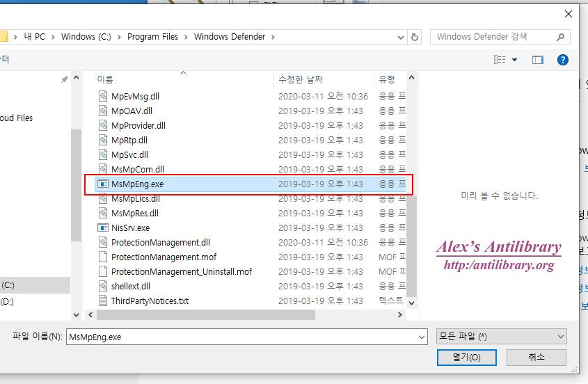Click the MsMpEng.exe application icon
588x384 pixels.
[x=103, y=184]
